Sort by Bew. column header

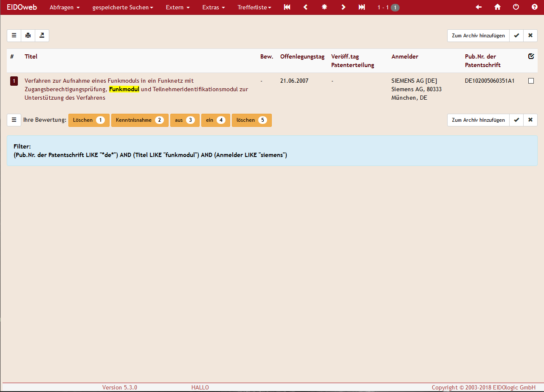[267, 56]
